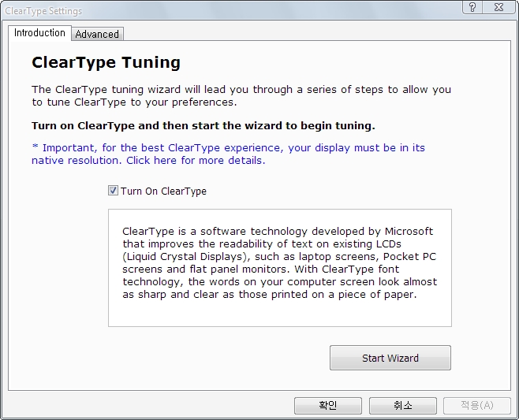519x420 pixels.
Task: Open the question mark help button
Action: pos(472,7)
